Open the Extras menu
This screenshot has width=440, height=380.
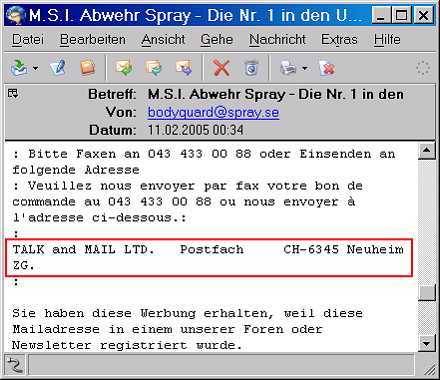339,40
